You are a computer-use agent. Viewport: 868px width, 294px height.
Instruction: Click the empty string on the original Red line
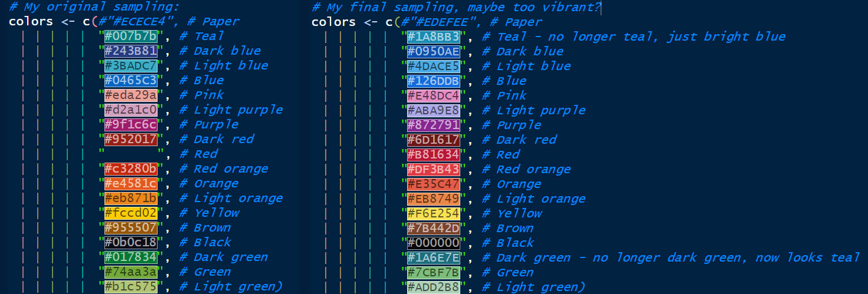coord(130,154)
